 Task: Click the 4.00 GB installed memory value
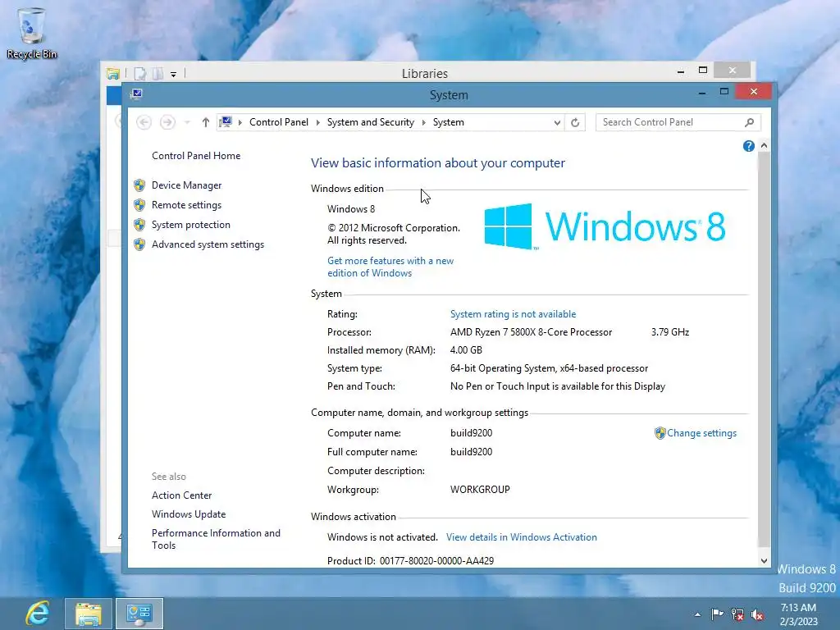(466, 350)
